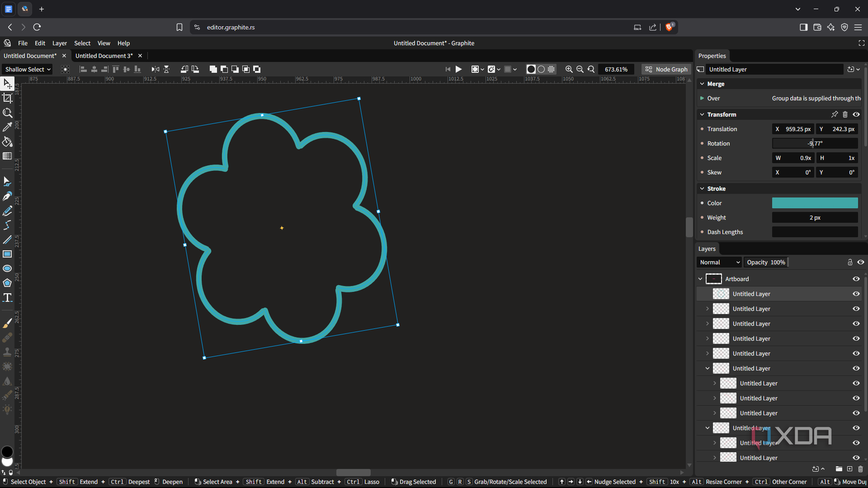Open the overlays options dropdown arrow
868x488 pixels.
tap(482, 69)
